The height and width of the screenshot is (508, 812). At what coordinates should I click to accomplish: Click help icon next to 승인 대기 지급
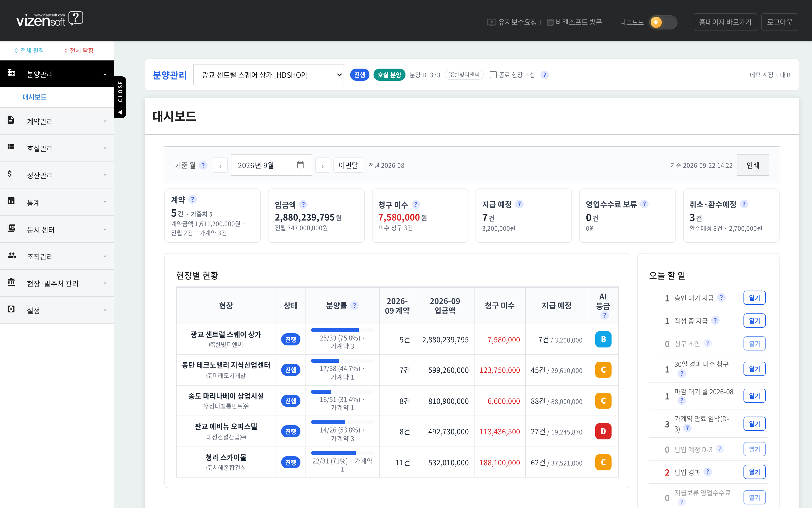[721, 298]
